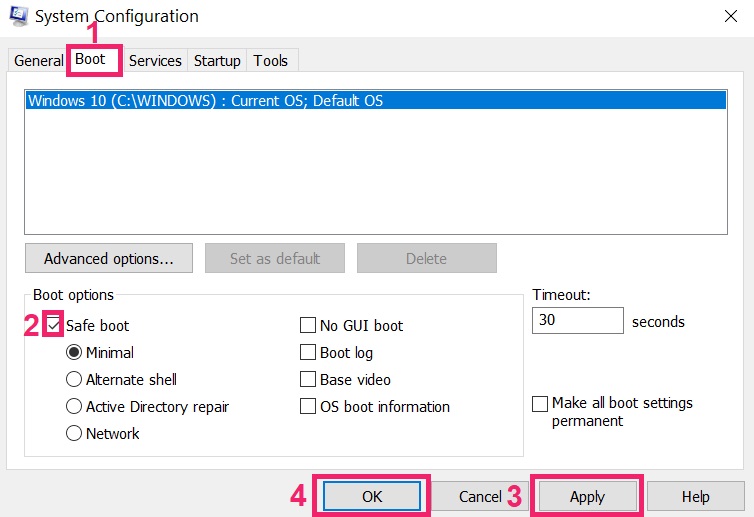Close the System Configuration window
Image resolution: width=754 pixels, height=517 pixels.
coord(730,16)
